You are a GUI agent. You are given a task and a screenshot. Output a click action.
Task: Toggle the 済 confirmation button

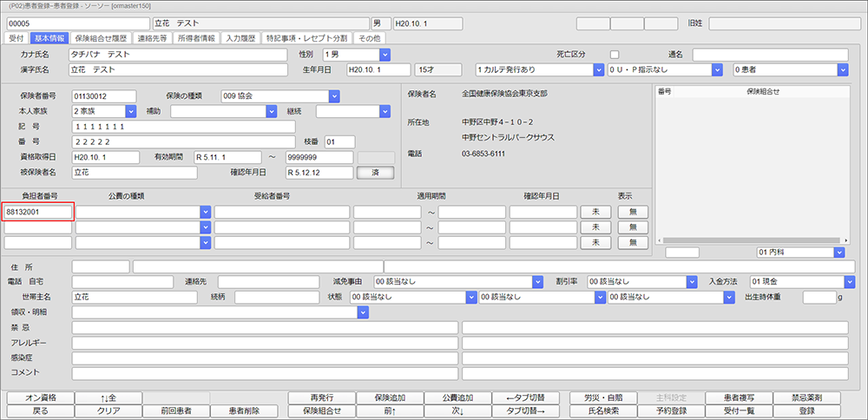click(x=375, y=173)
